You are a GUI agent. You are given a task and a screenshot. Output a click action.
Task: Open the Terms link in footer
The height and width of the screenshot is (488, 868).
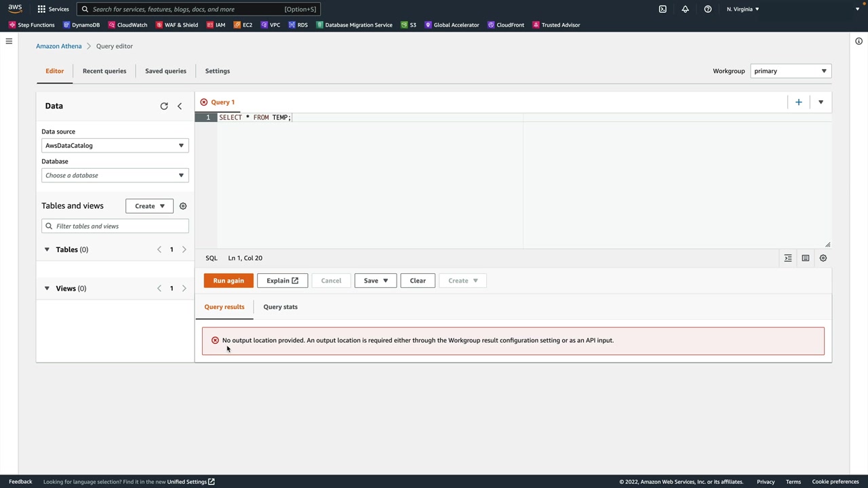point(793,482)
